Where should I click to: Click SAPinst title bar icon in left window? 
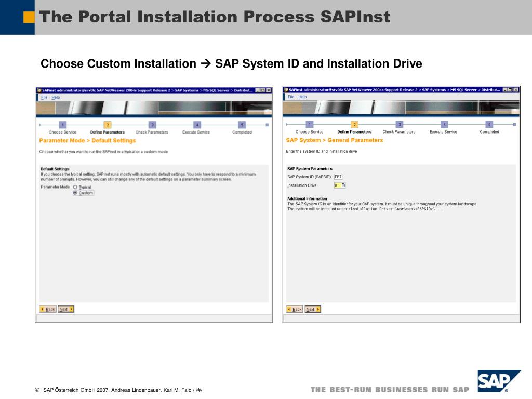39,90
